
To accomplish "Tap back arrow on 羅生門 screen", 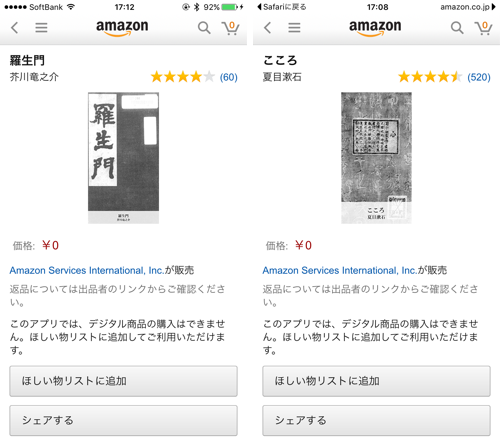I will (15, 28).
